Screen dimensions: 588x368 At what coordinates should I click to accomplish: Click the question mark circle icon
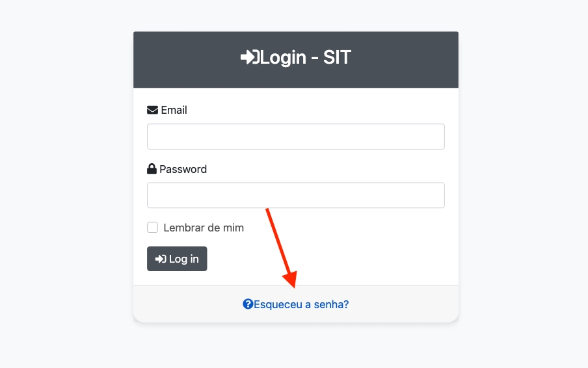point(248,304)
